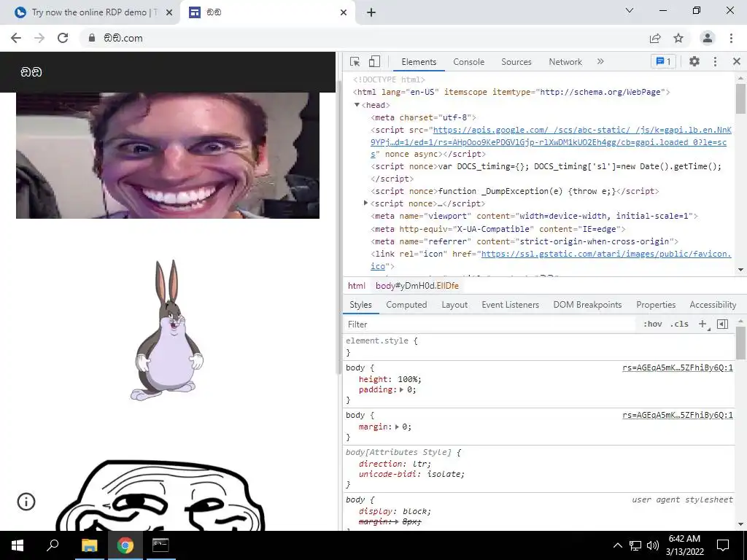
Task: Go back with browser back arrow
Action: 16,38
